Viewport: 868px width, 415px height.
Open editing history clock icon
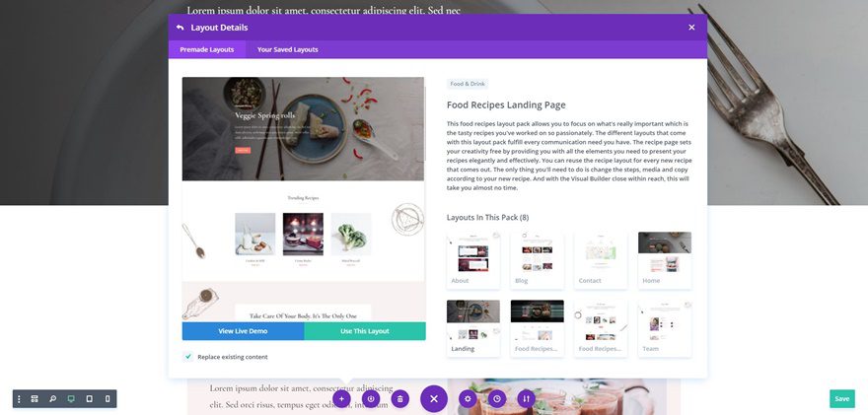(x=497, y=398)
